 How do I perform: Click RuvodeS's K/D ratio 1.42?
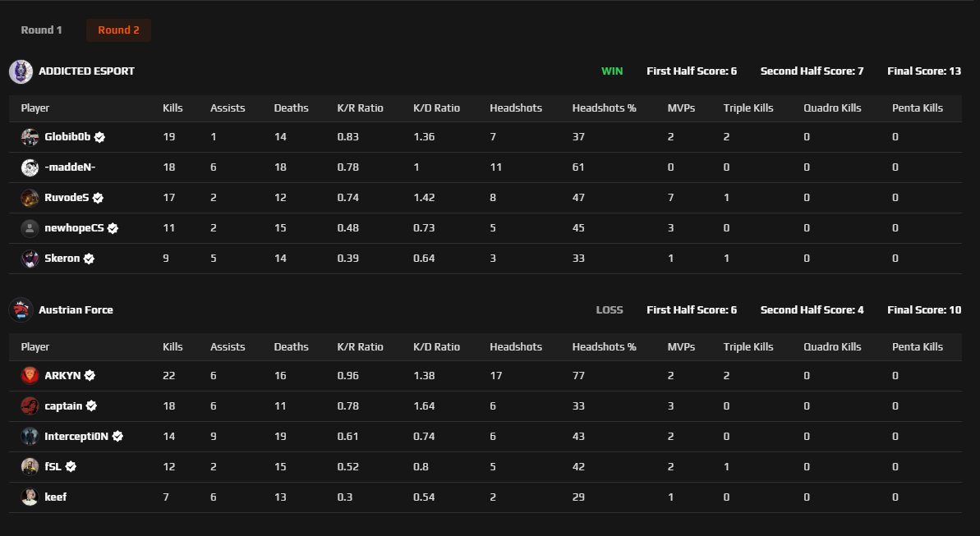tap(424, 197)
